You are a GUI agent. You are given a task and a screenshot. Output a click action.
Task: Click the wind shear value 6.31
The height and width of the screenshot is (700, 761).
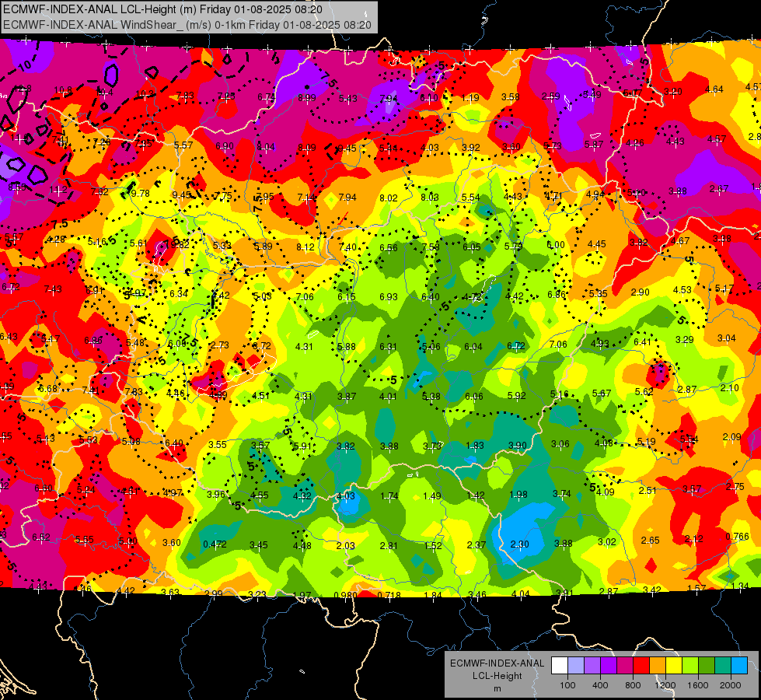coord(388,346)
